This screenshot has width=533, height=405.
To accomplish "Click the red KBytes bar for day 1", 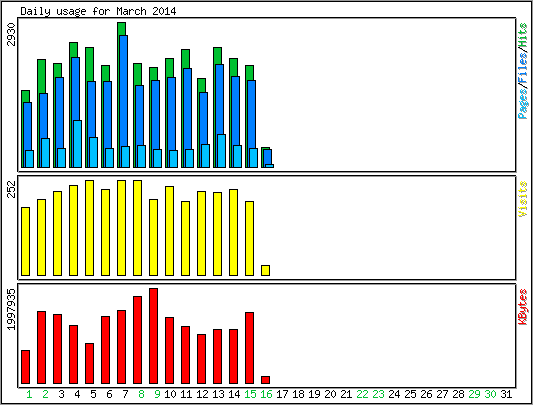I will point(25,367).
